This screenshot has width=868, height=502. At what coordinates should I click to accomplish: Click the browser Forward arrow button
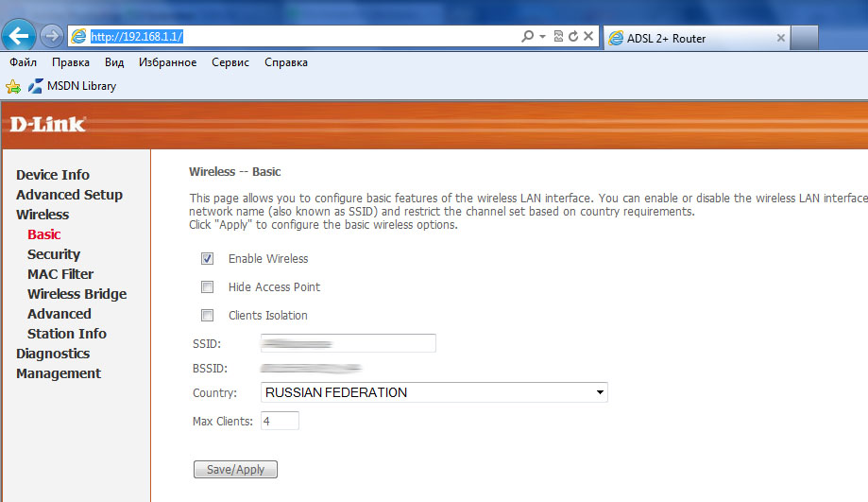point(53,37)
